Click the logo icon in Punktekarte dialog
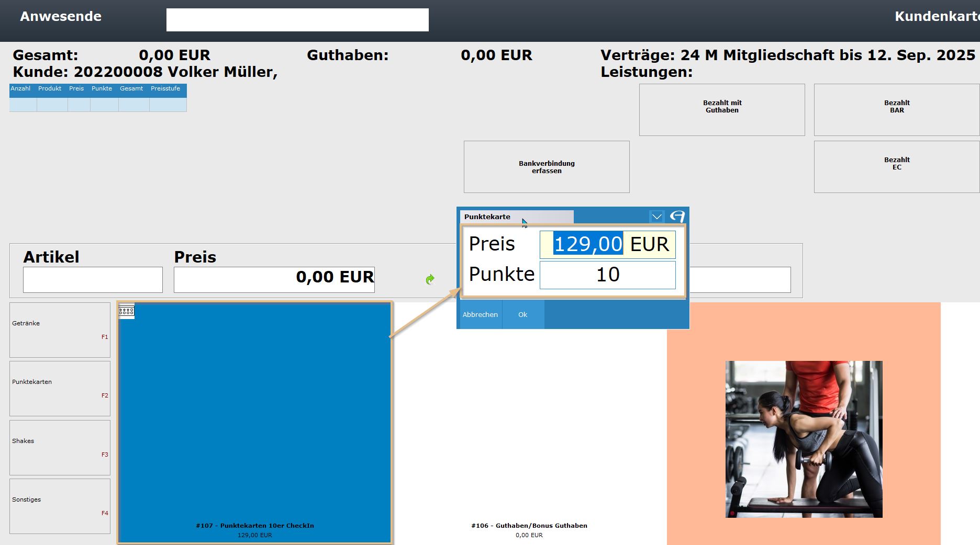 point(677,216)
